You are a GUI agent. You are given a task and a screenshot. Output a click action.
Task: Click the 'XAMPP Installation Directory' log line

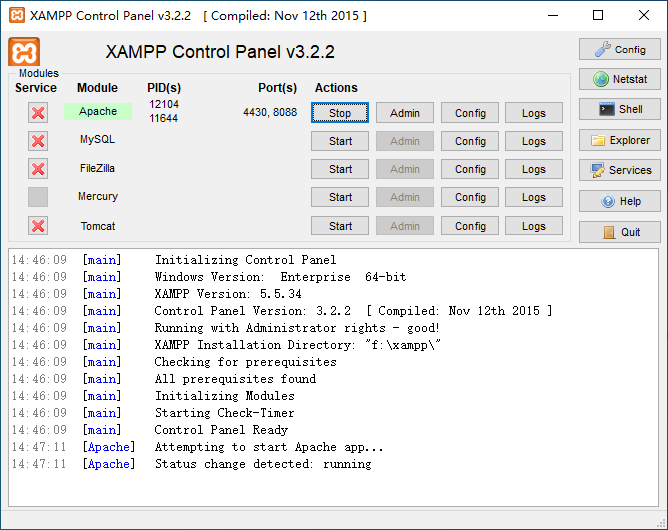pyautogui.click(x=297, y=345)
